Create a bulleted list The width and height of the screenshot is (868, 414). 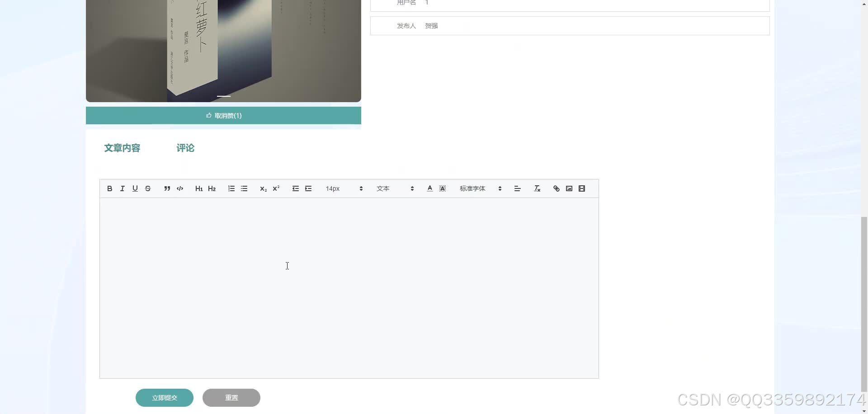tap(244, 188)
